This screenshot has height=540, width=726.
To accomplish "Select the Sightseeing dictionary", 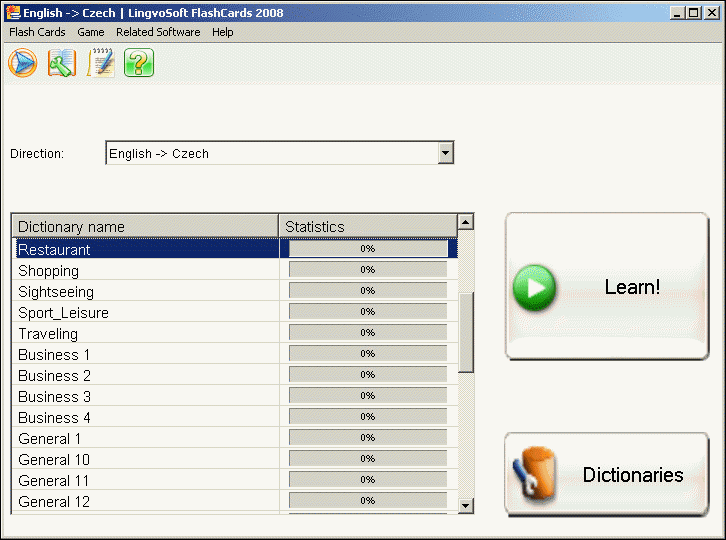I will tap(235, 291).
